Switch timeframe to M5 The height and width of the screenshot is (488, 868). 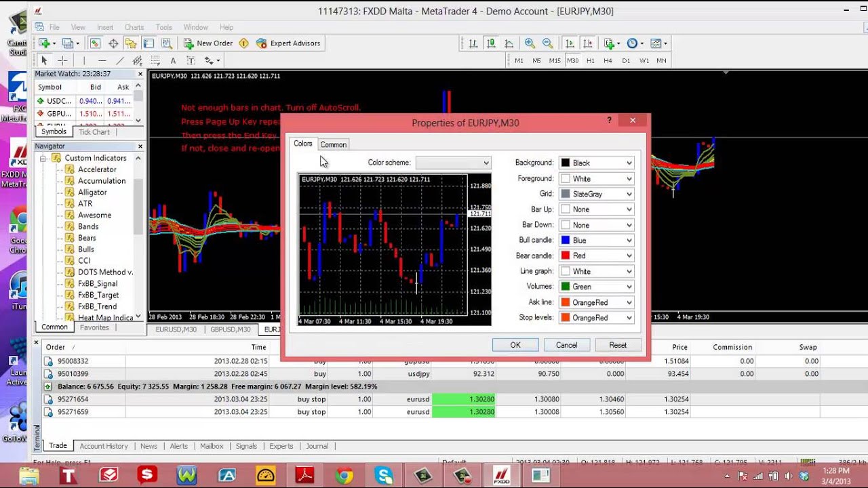(x=536, y=60)
